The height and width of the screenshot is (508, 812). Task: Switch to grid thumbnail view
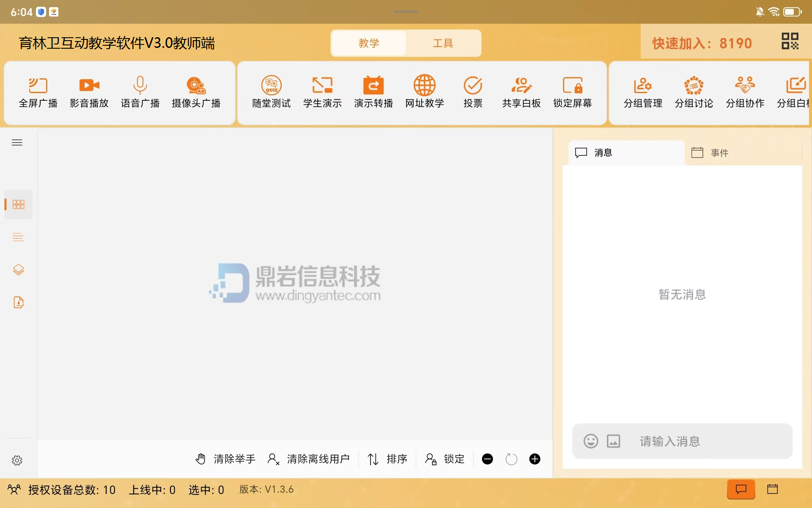[x=18, y=204]
